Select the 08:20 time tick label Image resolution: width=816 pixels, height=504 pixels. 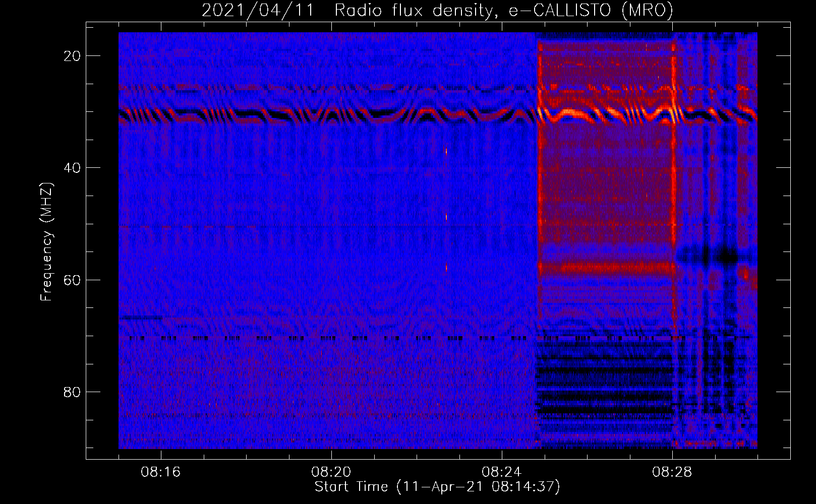pos(331,472)
